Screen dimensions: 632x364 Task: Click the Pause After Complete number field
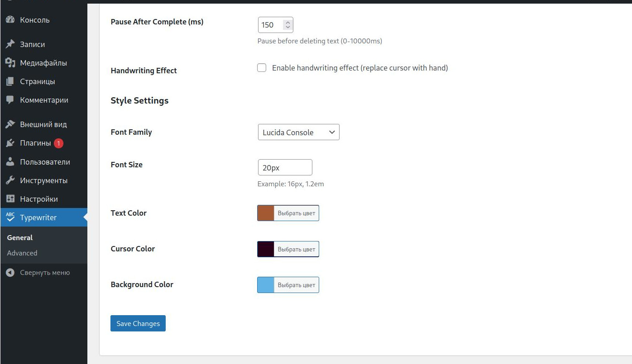pos(275,25)
